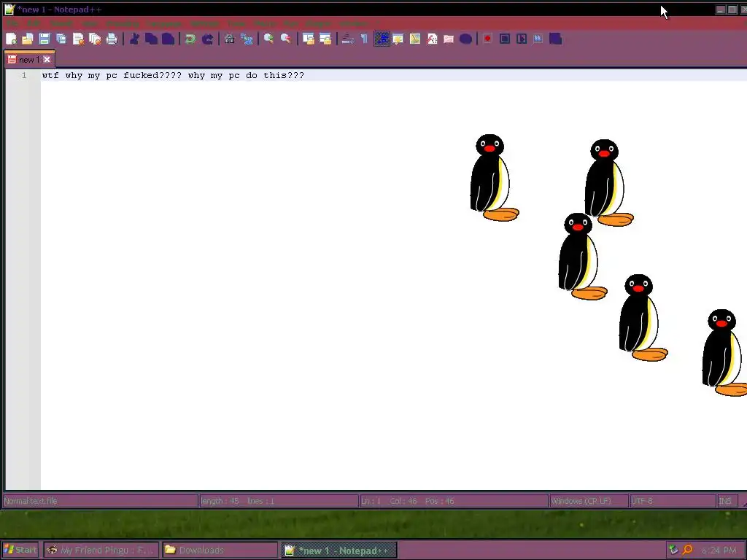
Task: Redo the last undone edit
Action: tap(207, 39)
